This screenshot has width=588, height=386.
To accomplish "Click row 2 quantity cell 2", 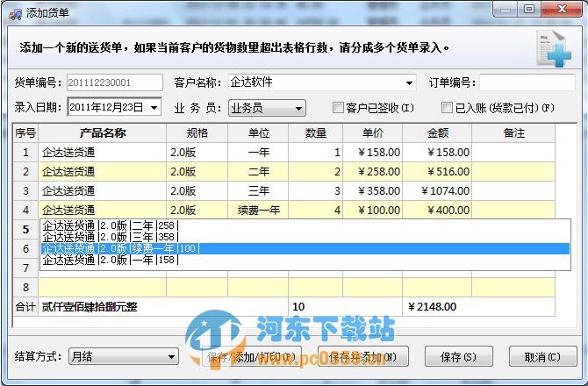I will [x=315, y=172].
